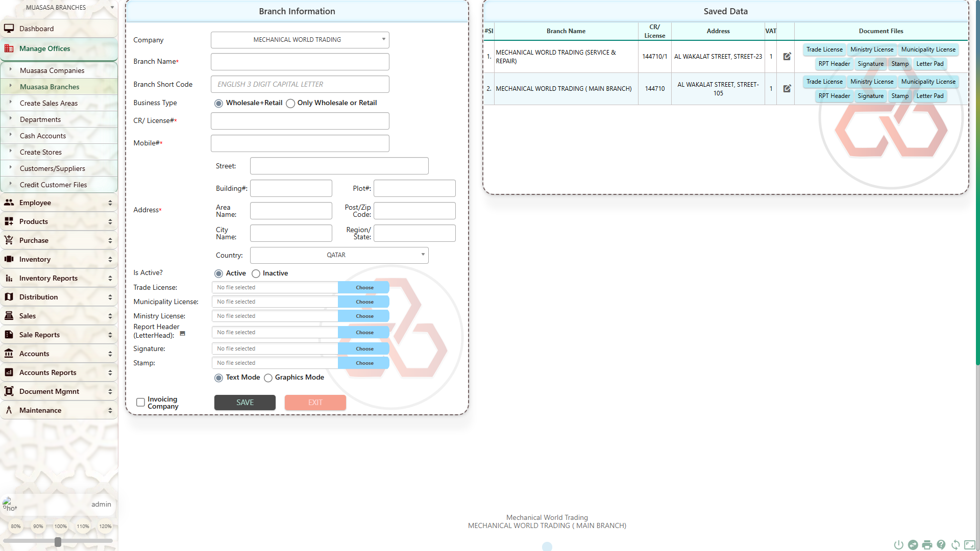Open the Company dropdown
980x551 pixels.
point(300,40)
